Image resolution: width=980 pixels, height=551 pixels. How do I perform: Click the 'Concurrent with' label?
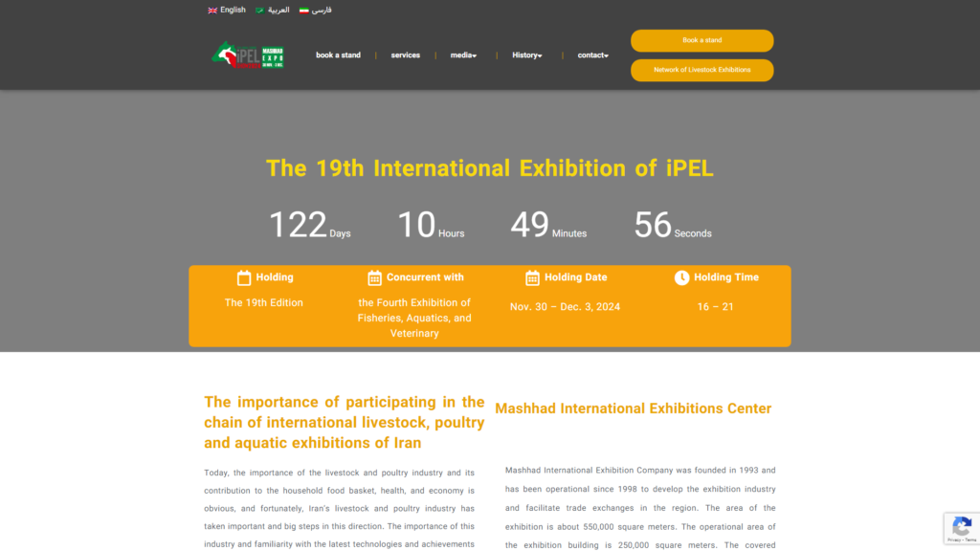(x=425, y=277)
